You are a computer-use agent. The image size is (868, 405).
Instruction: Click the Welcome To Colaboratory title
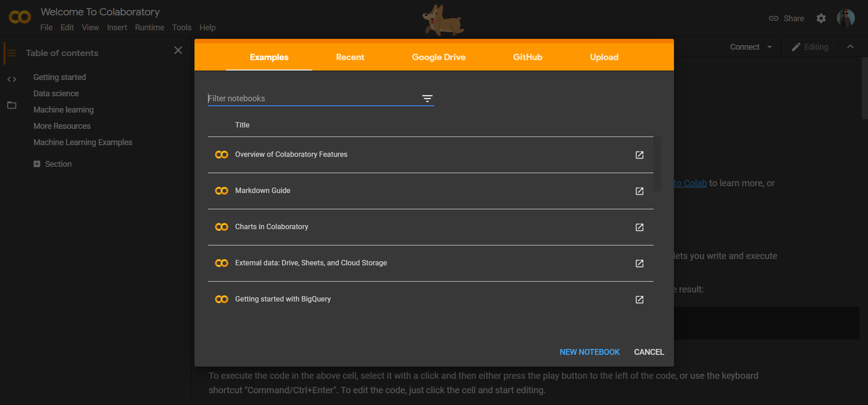[x=100, y=12]
